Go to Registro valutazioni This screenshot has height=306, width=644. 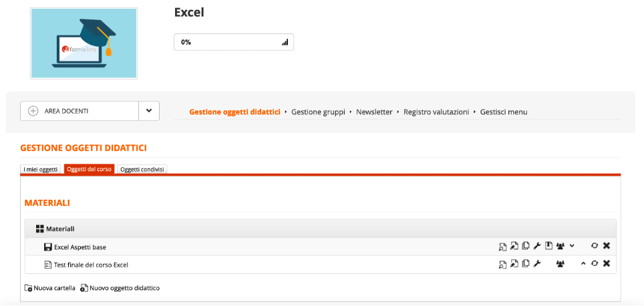[x=436, y=112]
